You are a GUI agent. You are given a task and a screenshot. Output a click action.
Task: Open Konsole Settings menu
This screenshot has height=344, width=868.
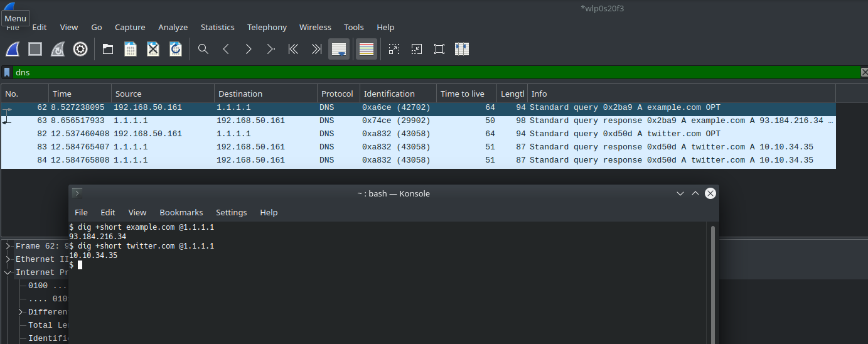pos(232,212)
